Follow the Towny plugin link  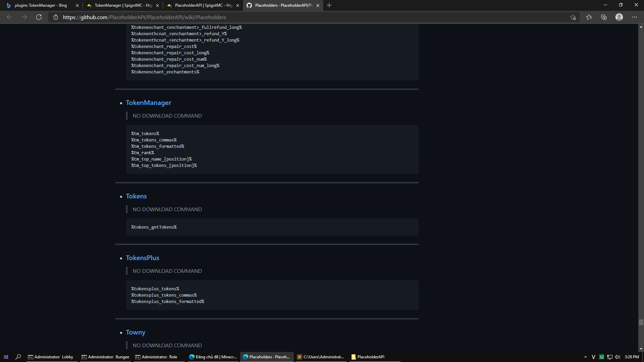click(x=136, y=332)
